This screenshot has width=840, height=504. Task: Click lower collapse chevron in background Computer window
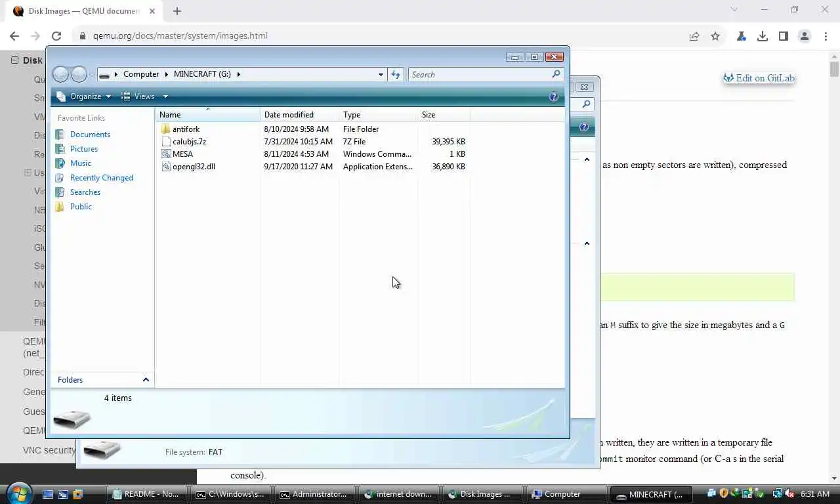click(587, 243)
